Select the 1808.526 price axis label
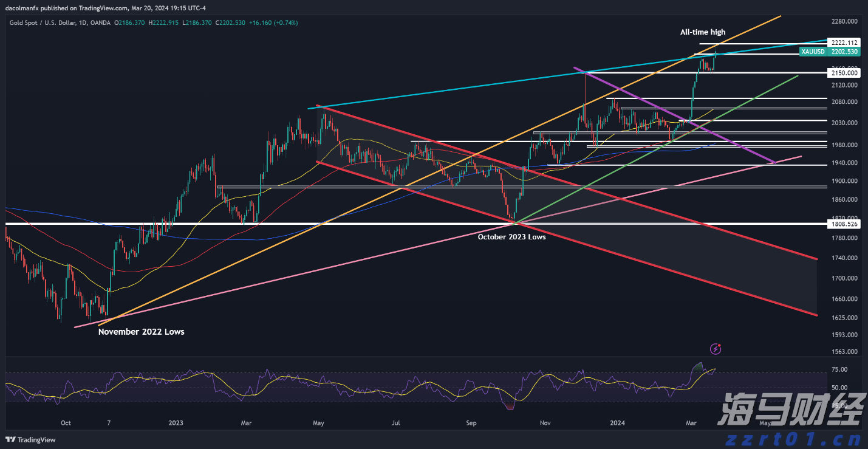The image size is (868, 449). 844,224
